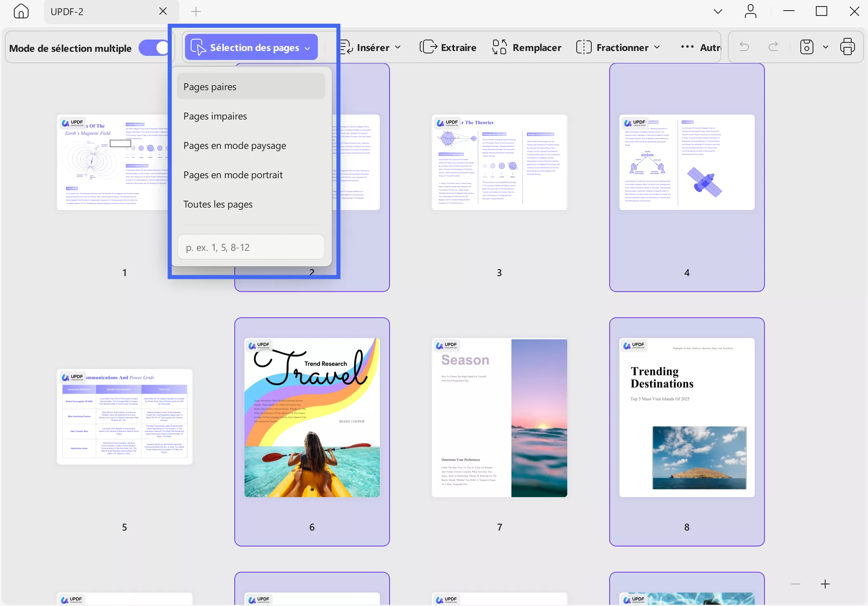The width and height of the screenshot is (868, 606).
Task: Disable Mode de sélection multiple
Action: pos(154,48)
